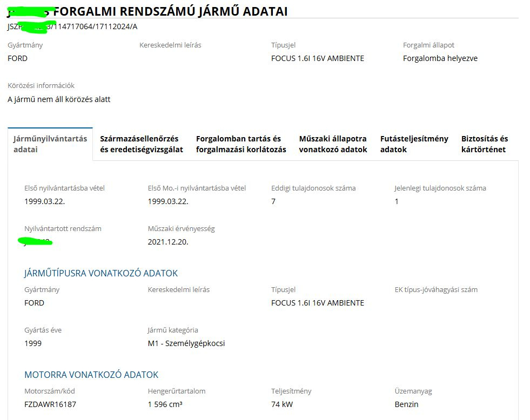Click the JÁRMŰTÍPUSRA VONATKOZÓ ADATOK heading
Viewport: 530px width, 420px height.
tap(101, 273)
